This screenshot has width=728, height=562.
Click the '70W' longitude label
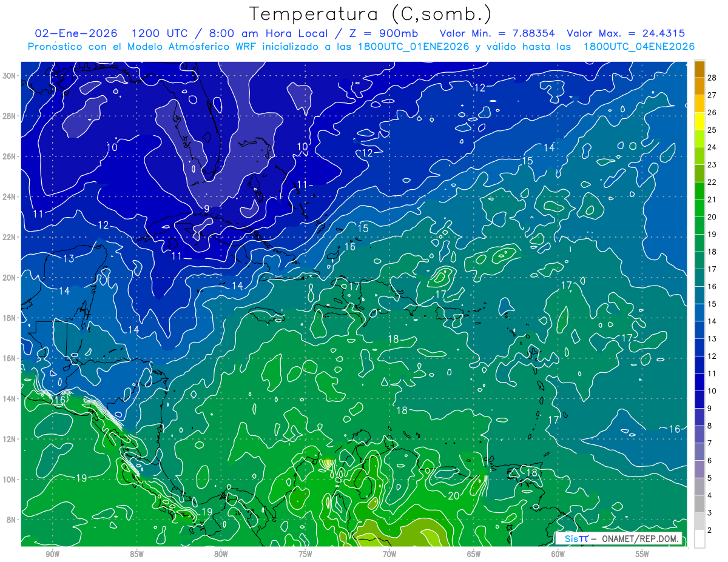(x=389, y=554)
